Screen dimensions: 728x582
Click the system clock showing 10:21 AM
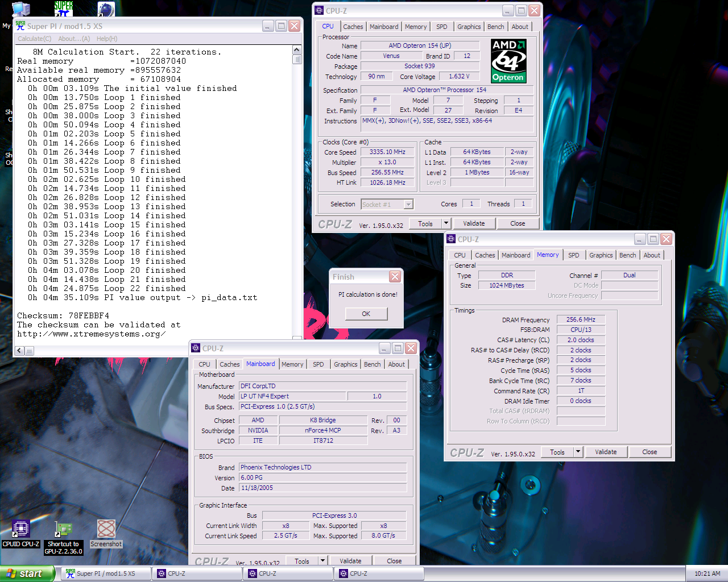tap(707, 573)
